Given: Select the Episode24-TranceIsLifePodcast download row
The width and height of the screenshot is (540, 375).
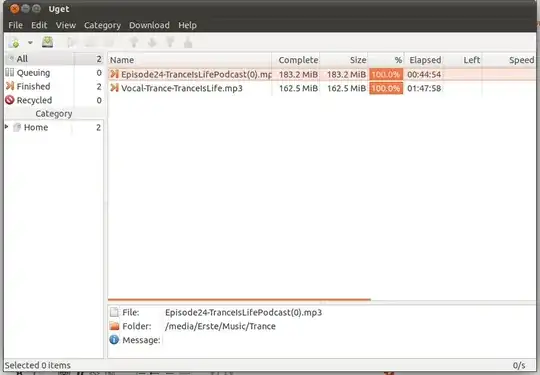Looking at the screenshot, I should [x=322, y=74].
